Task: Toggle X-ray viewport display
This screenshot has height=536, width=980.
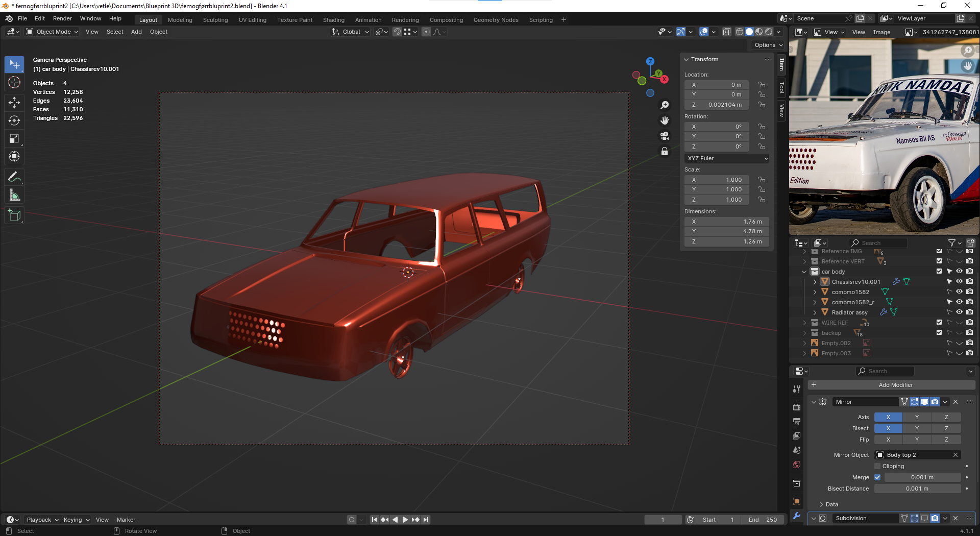Action: point(727,32)
